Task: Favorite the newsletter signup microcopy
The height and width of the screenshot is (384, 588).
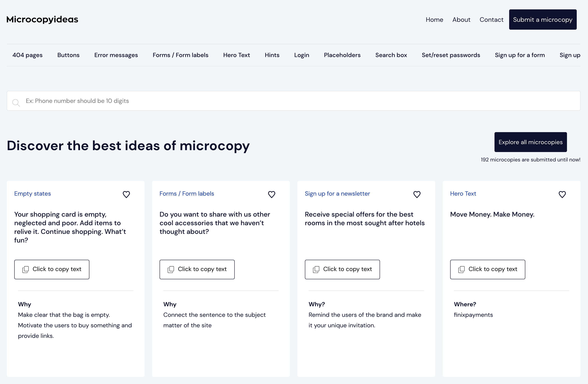Action: coord(417,194)
